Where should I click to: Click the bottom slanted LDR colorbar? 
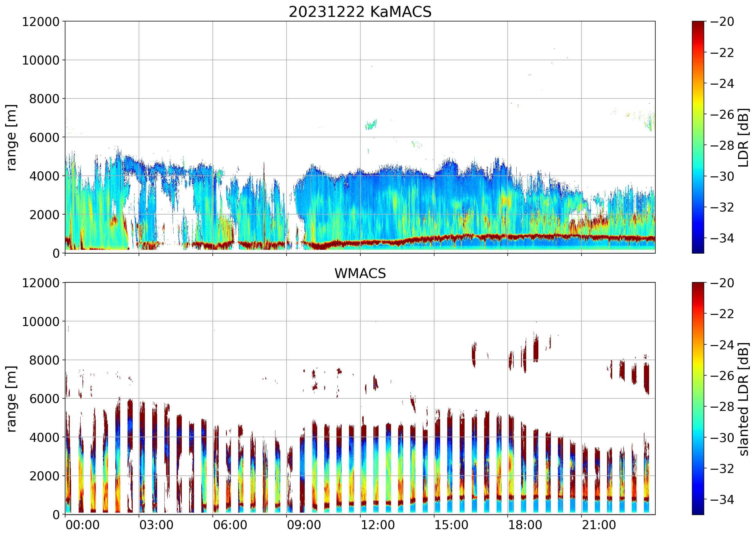pyautogui.click(x=698, y=398)
